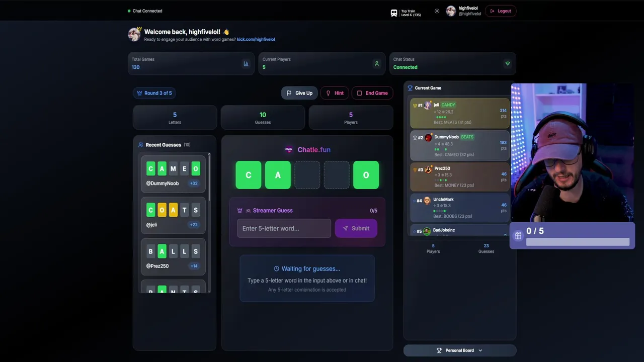
Task: Select the #2 DummyNoob leaderboard row
Action: click(x=460, y=146)
